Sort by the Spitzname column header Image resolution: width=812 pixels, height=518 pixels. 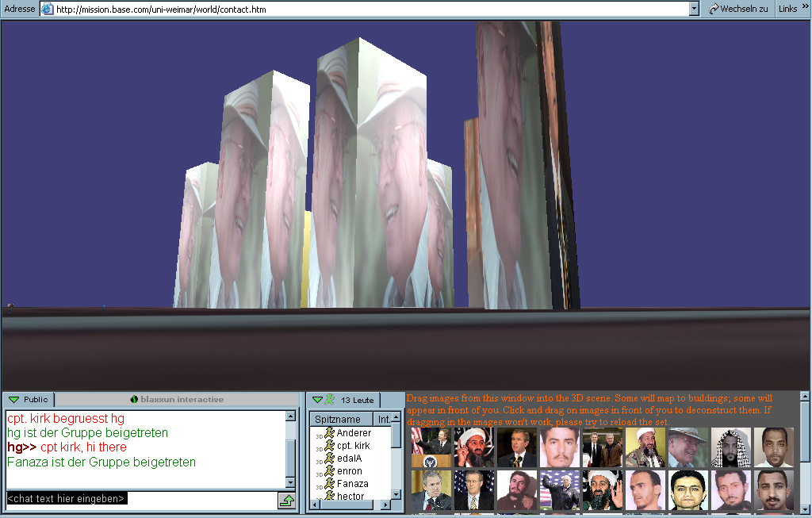tap(338, 419)
